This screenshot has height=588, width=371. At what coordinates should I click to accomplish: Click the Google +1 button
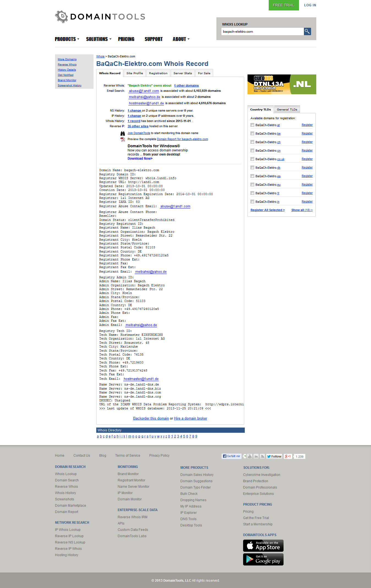[288, 456]
